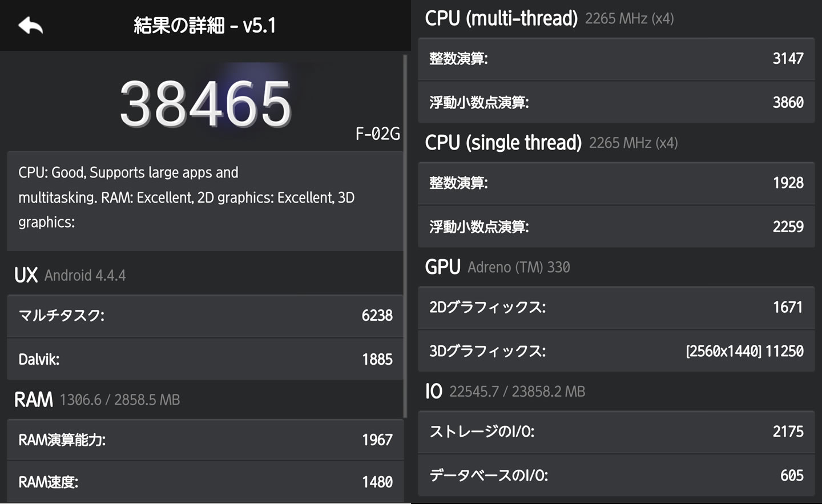Select the Dalvik score row
This screenshot has height=504, width=822.
point(205,359)
